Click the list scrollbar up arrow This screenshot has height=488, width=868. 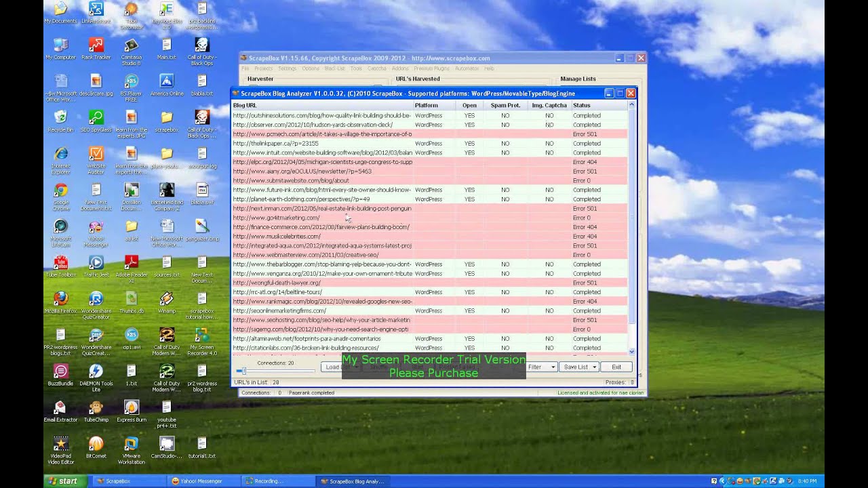click(632, 105)
